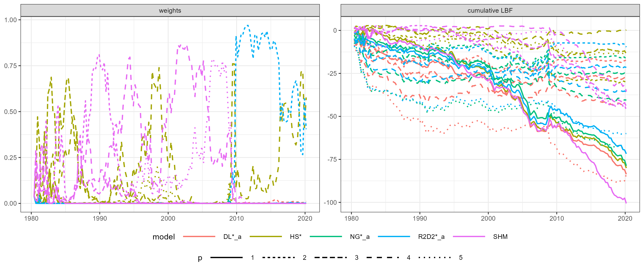Click the NG*_a green legend line
Screen dimensions: 644x268
(326, 236)
